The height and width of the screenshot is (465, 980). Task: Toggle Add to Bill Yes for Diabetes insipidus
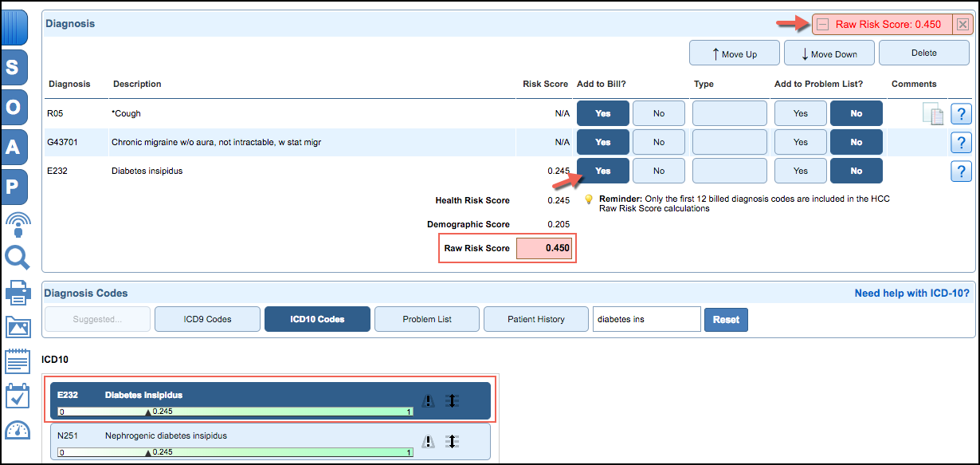[602, 171]
